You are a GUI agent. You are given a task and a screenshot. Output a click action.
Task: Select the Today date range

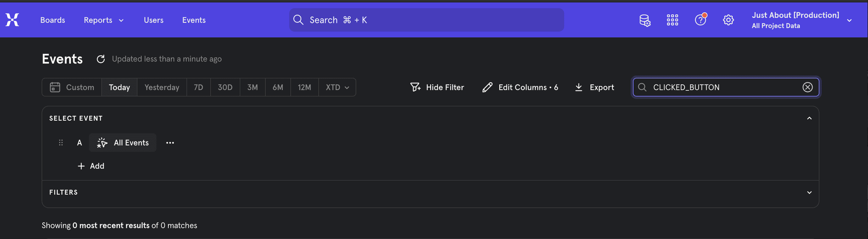119,87
